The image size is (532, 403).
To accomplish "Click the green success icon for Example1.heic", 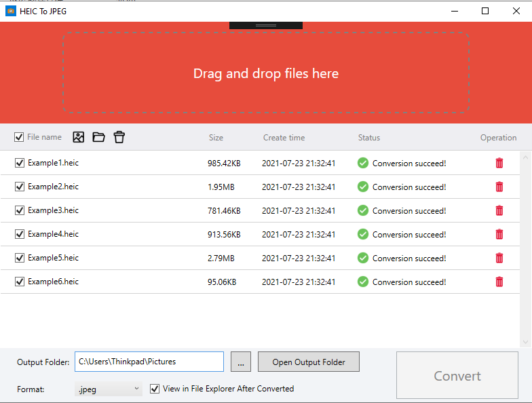I will 362,163.
